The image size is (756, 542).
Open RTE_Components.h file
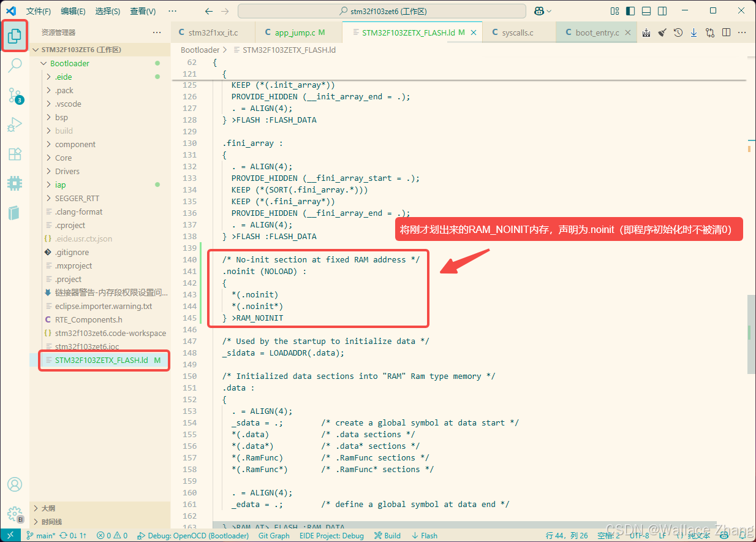(100, 319)
